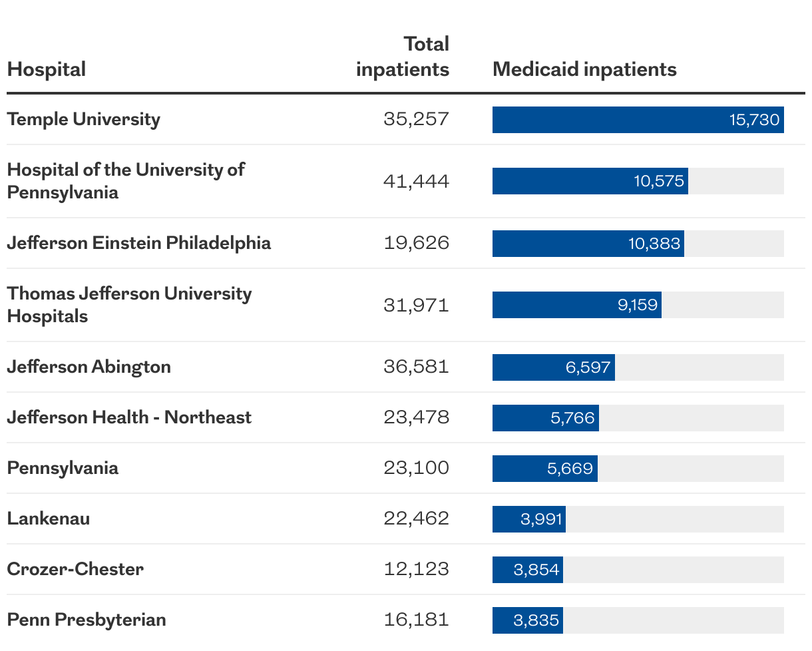The width and height of the screenshot is (812, 651).
Task: Click Temple University's 15,730 Medicaid bar
Action: tap(638, 120)
